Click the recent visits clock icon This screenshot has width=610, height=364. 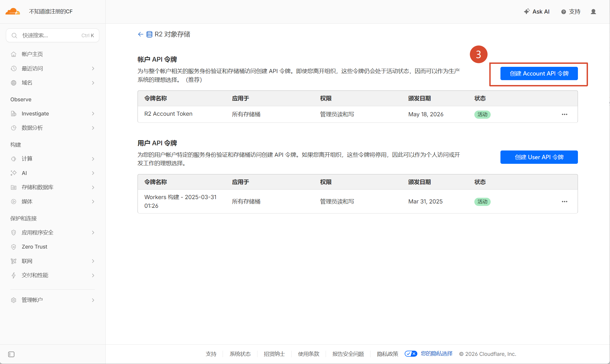pos(14,68)
